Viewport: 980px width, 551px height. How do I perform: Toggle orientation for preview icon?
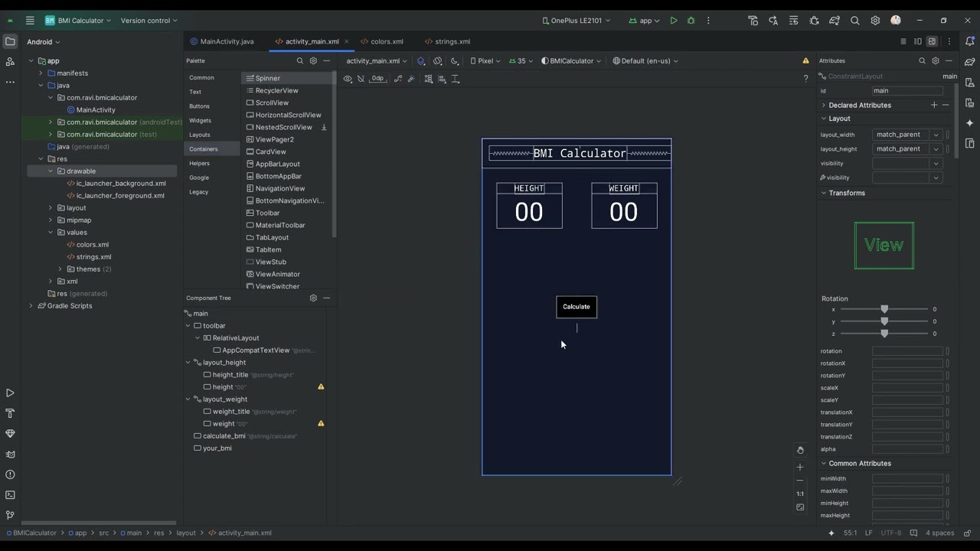(x=437, y=61)
